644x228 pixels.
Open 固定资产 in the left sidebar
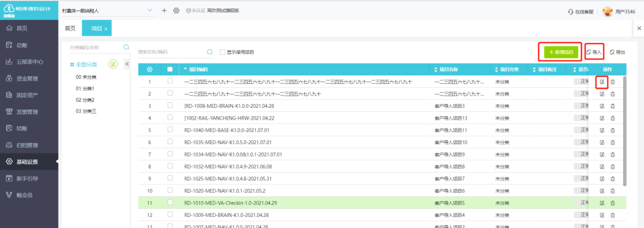(x=27, y=95)
